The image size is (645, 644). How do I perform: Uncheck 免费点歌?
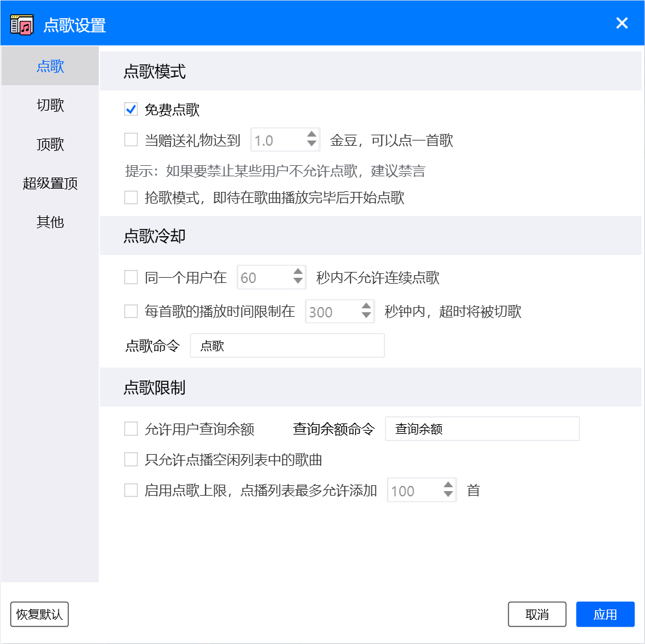130,109
